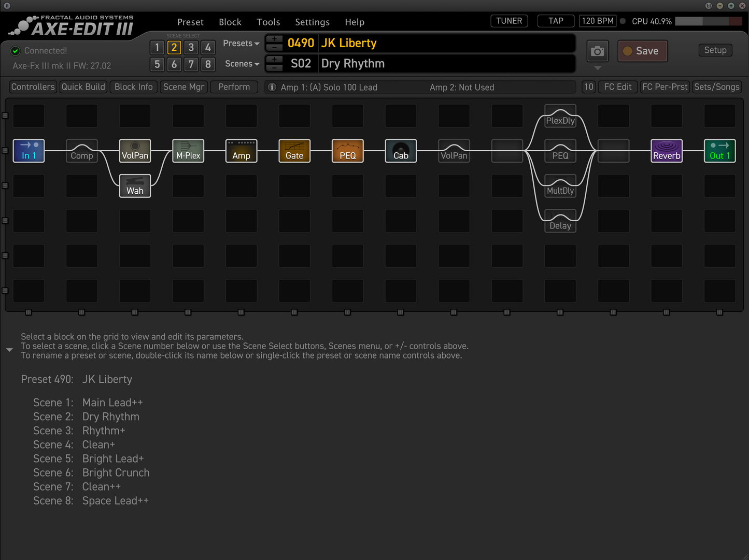
Task: Click the CPU usage meter bar
Action: point(709,21)
